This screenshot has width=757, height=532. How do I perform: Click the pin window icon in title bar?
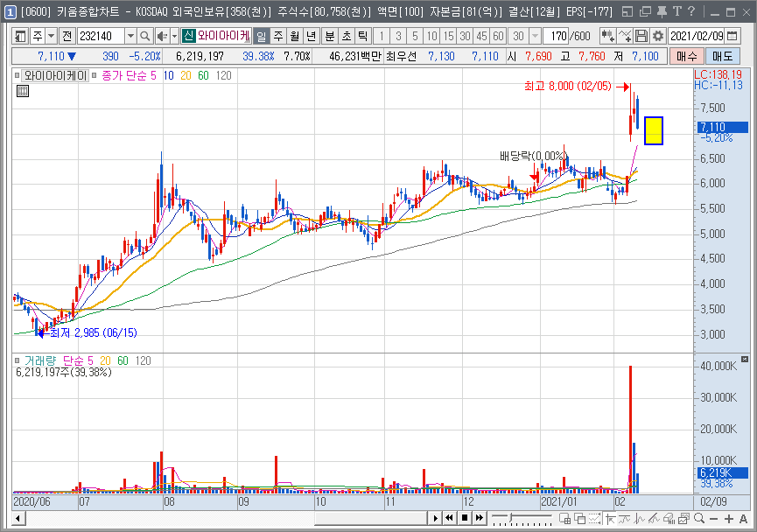point(662,11)
